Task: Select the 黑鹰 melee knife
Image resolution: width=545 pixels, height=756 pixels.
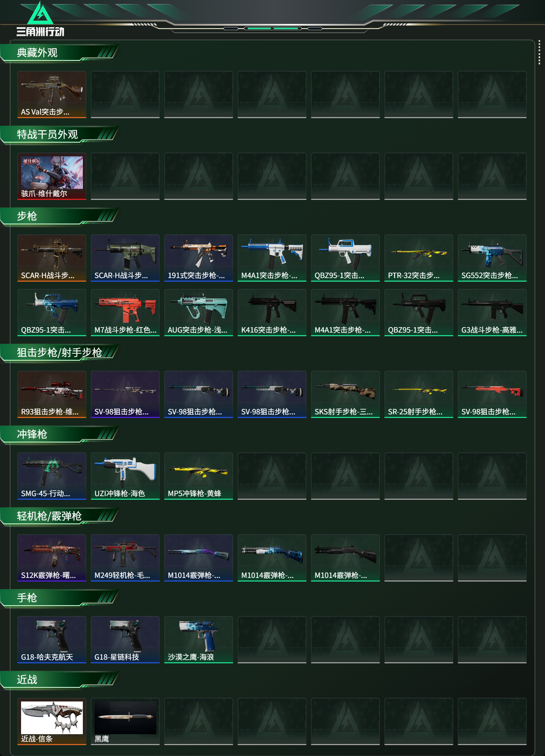Action: coord(125,721)
